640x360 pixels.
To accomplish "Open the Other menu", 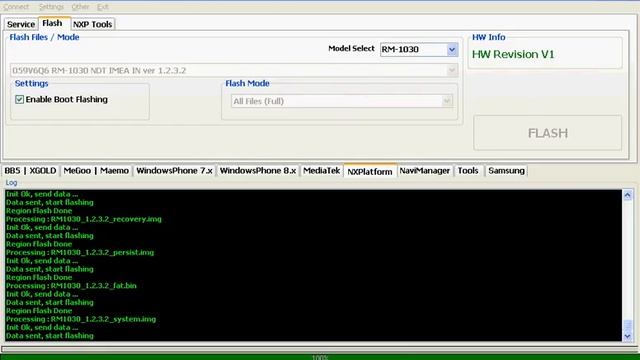I will 80,7.
